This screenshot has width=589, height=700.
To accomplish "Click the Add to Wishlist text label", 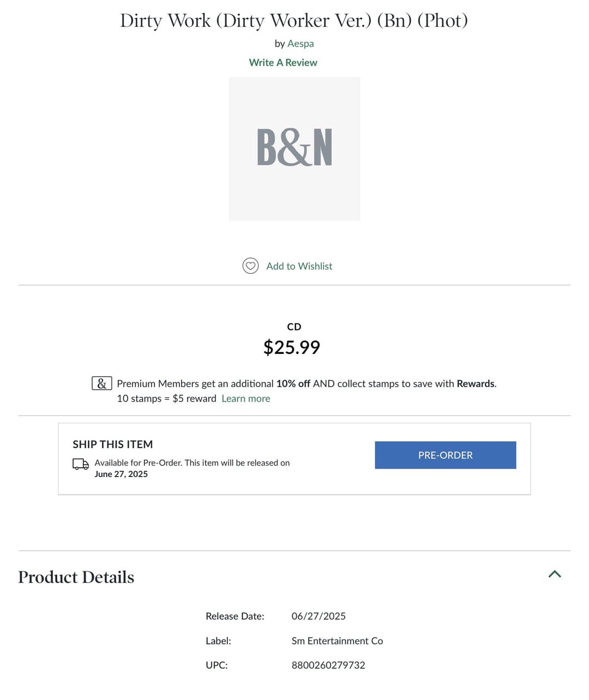I will point(299,266).
